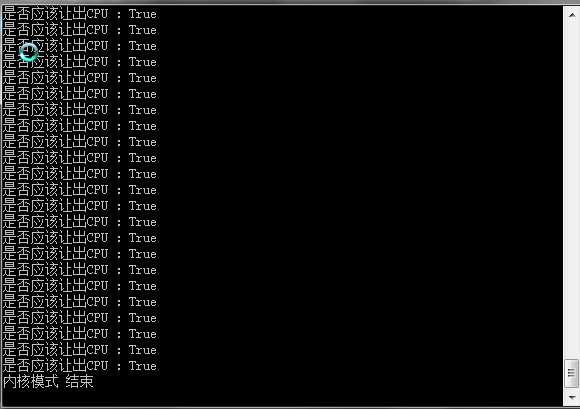Viewport: 580px width, 409px height.
Task: Click the spinning busy cursor ring
Action: pos(28,53)
